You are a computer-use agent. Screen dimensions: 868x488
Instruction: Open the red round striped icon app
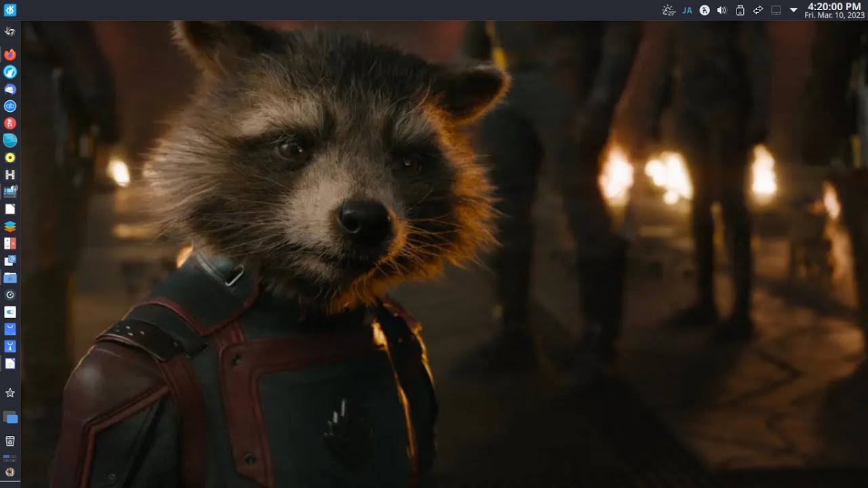tap(10, 123)
